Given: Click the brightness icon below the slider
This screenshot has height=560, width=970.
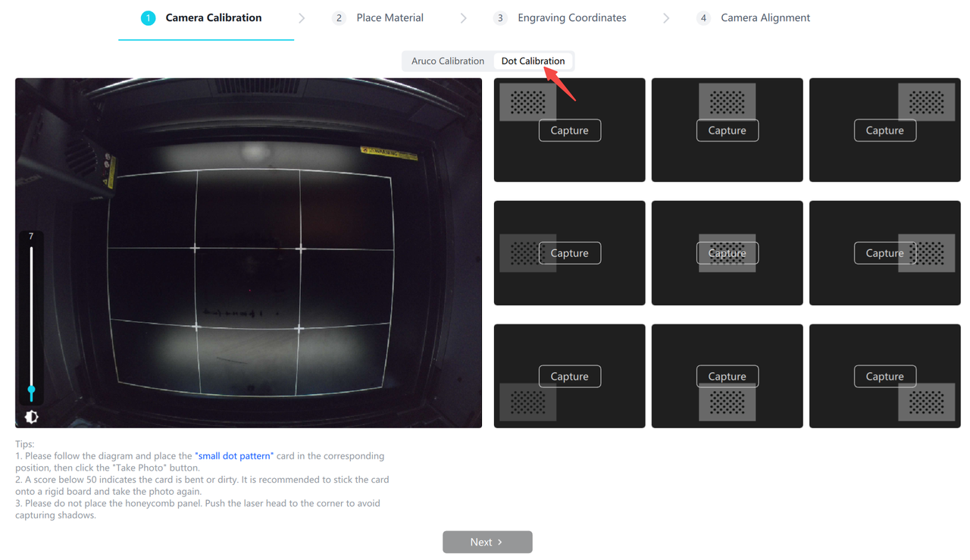Looking at the screenshot, I should click(x=31, y=417).
